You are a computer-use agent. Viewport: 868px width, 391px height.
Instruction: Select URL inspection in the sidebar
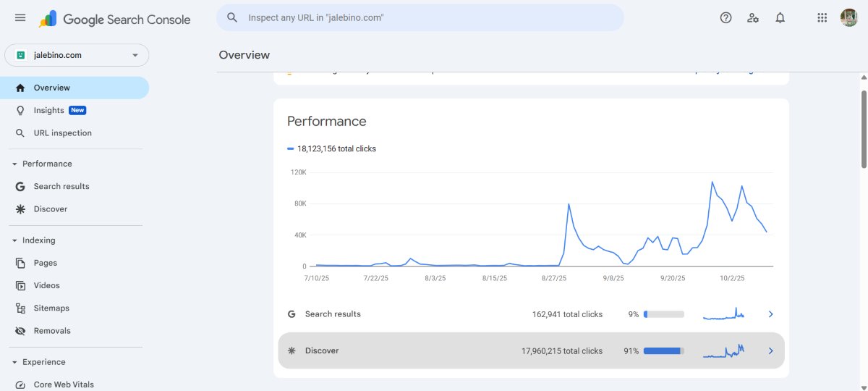[x=62, y=133]
